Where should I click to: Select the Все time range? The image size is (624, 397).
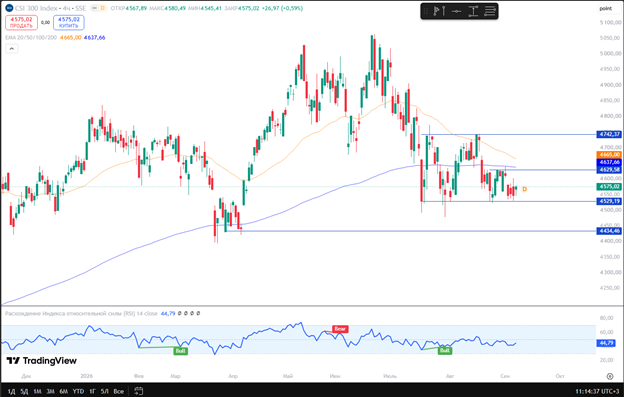119,391
